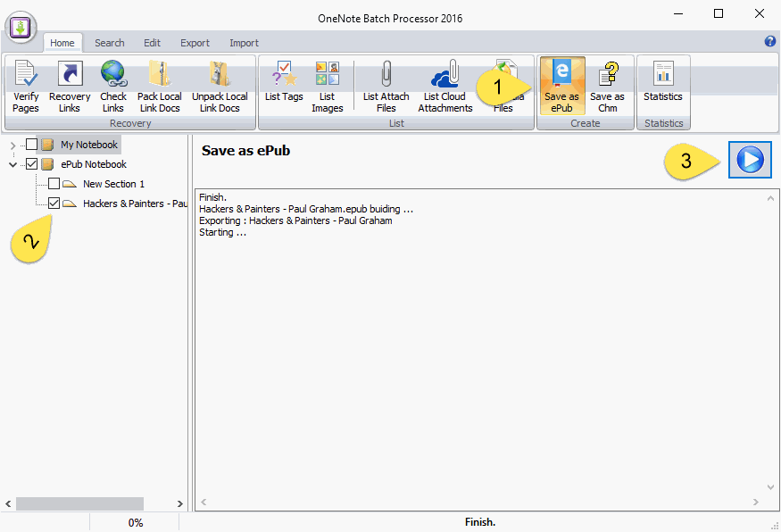Minimize the OneNote Batch Processor window

pos(678,14)
